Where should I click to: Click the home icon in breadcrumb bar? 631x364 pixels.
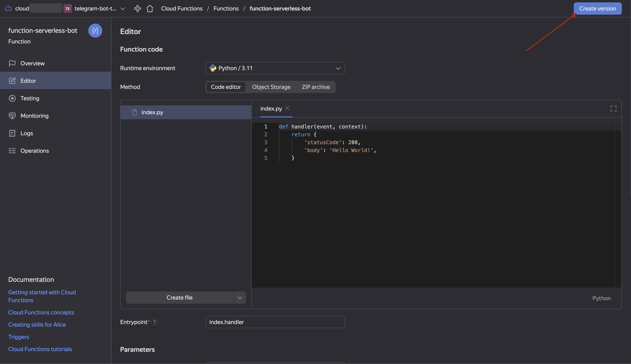(x=150, y=9)
